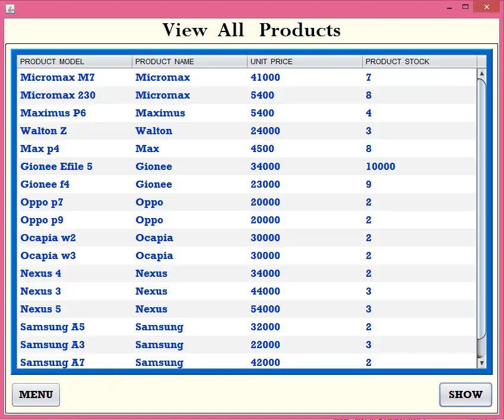Click the scrollbar up arrow
Image resolution: width=504 pixels, height=420 pixels.
481,73
